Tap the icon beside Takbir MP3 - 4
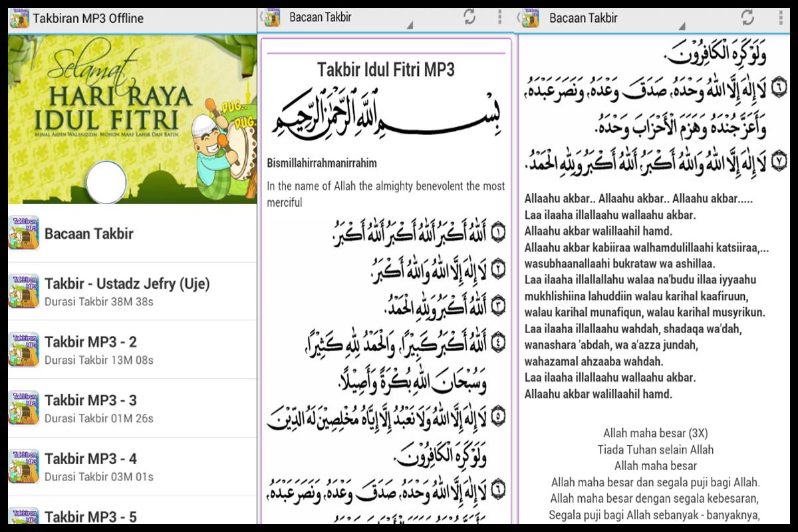Viewport: 798px width, 532px height. point(24,466)
